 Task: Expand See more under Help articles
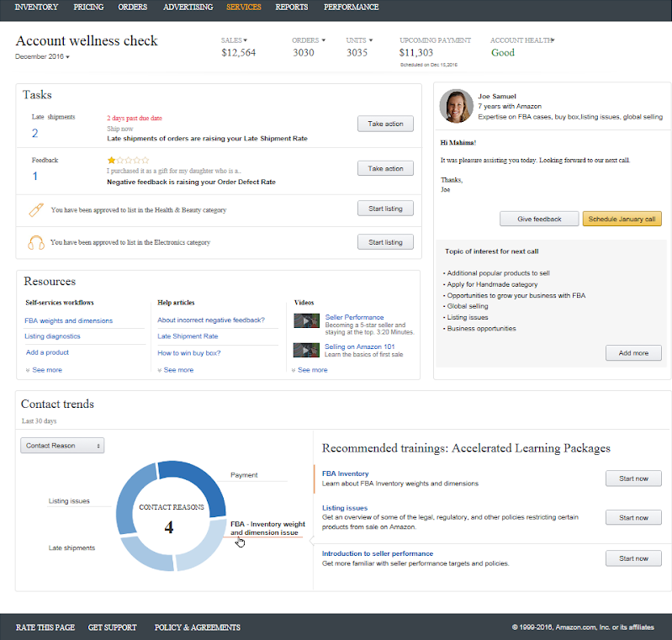point(175,370)
